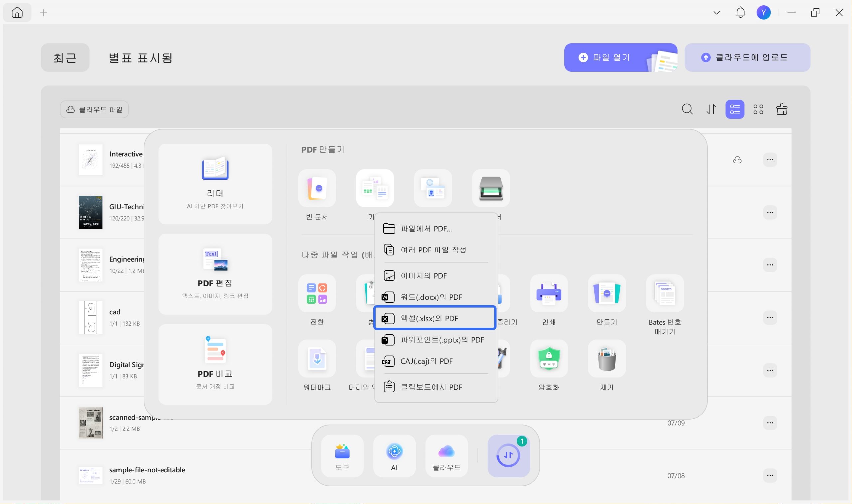Open more options for Engineering file
Viewport: 852px width, 504px height.
[770, 265]
